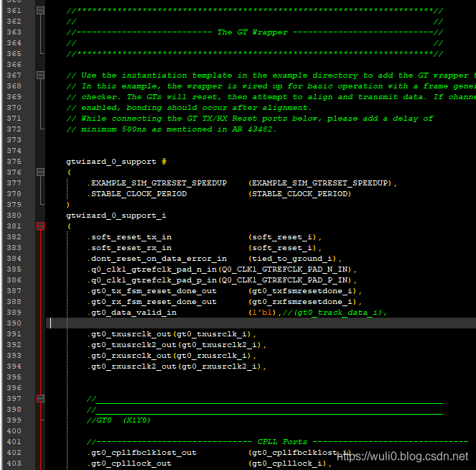Collapse the comment fold at line 397

(x=40, y=399)
